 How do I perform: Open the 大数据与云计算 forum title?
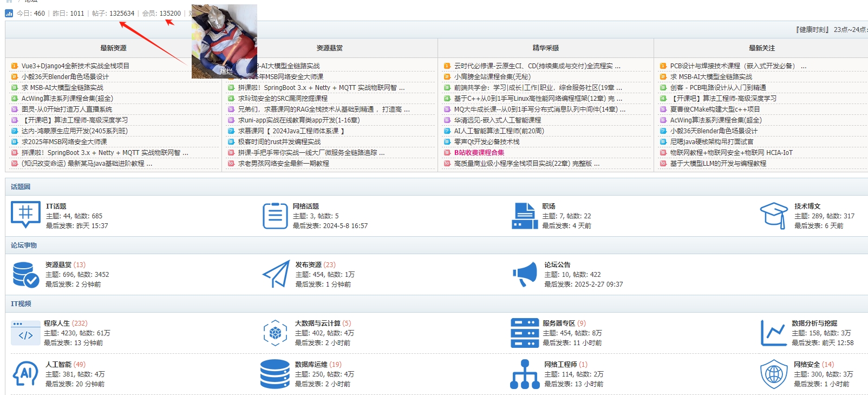(x=318, y=323)
